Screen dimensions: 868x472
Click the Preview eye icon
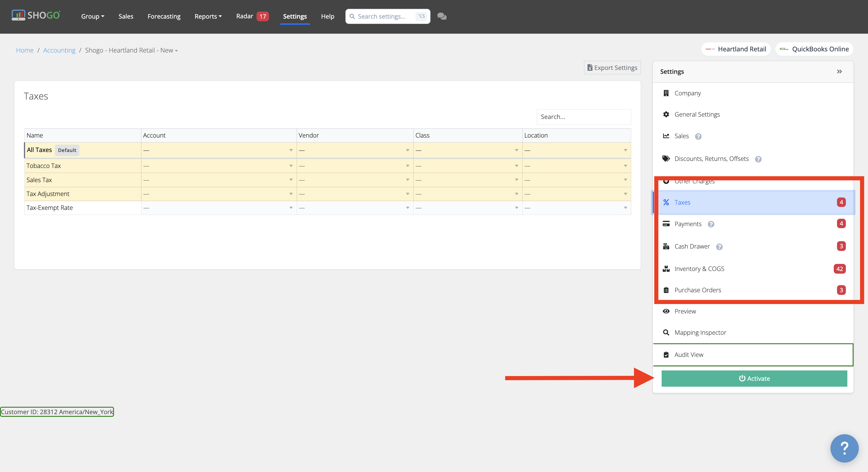pos(666,311)
